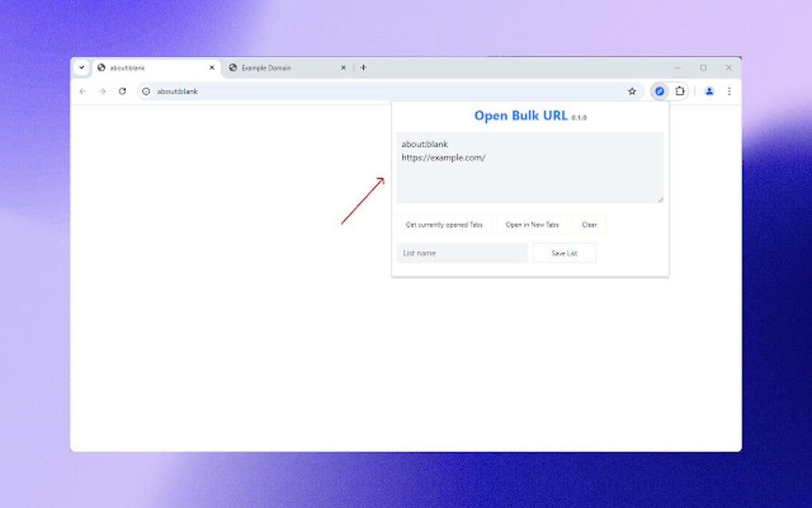812x508 pixels.
Task: Reload the page using the refresh icon
Action: pos(121,91)
